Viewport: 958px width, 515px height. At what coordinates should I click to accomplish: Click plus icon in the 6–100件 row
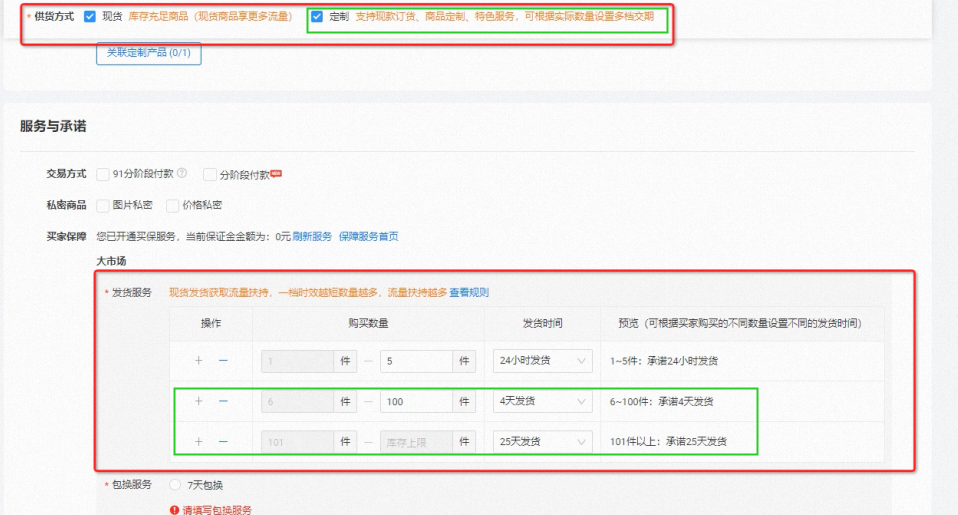click(x=198, y=401)
